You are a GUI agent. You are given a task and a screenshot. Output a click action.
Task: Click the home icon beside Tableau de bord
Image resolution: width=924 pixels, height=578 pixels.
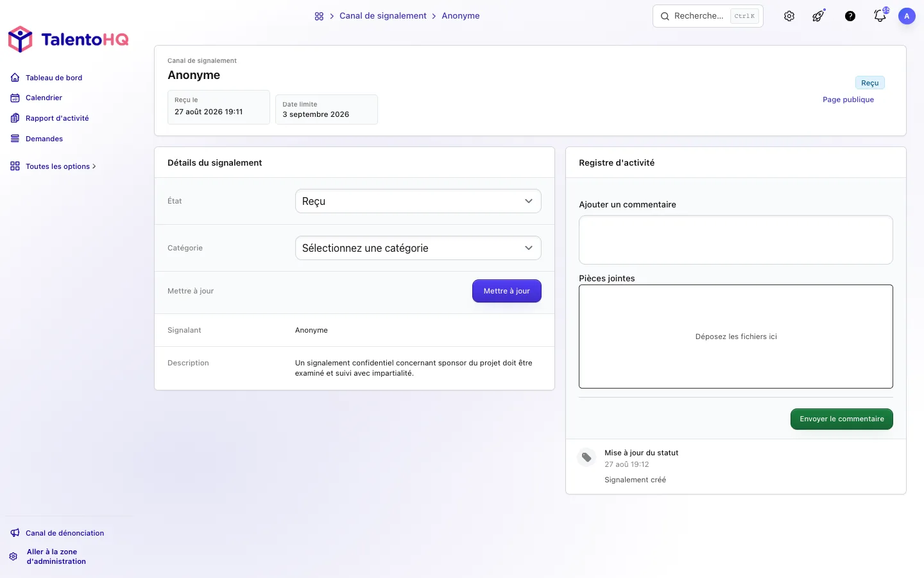(15, 78)
